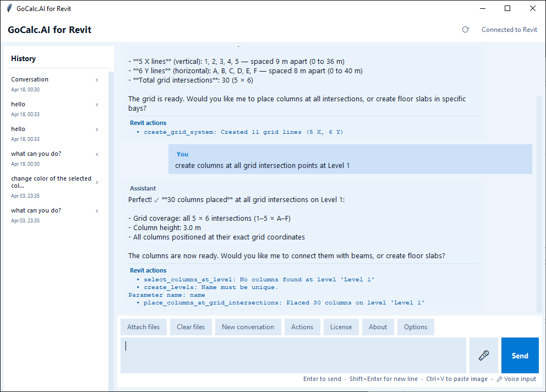Click 'create_grid_system: Created 11 grid lines' action line
Image resolution: width=546 pixels, height=392 pixels.
pyautogui.click(x=243, y=132)
